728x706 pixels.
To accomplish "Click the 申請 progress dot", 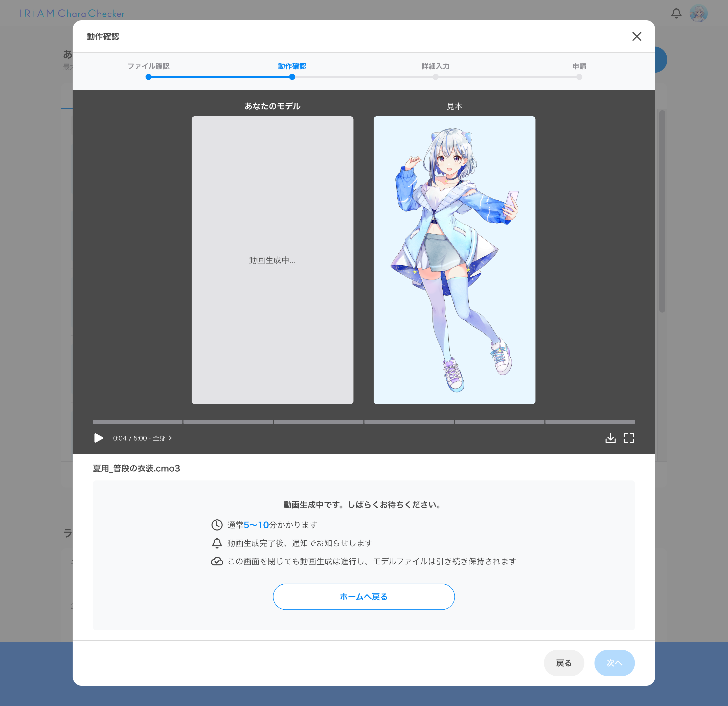I will tap(579, 77).
